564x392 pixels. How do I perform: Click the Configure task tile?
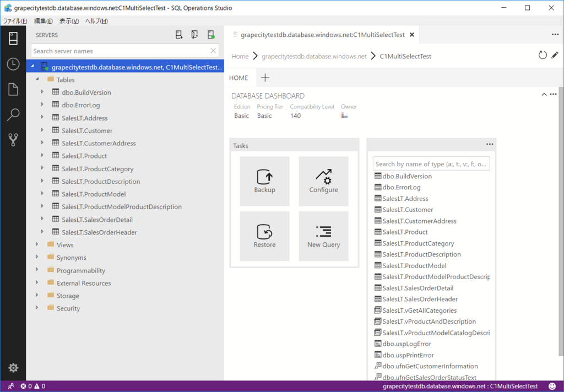323,181
